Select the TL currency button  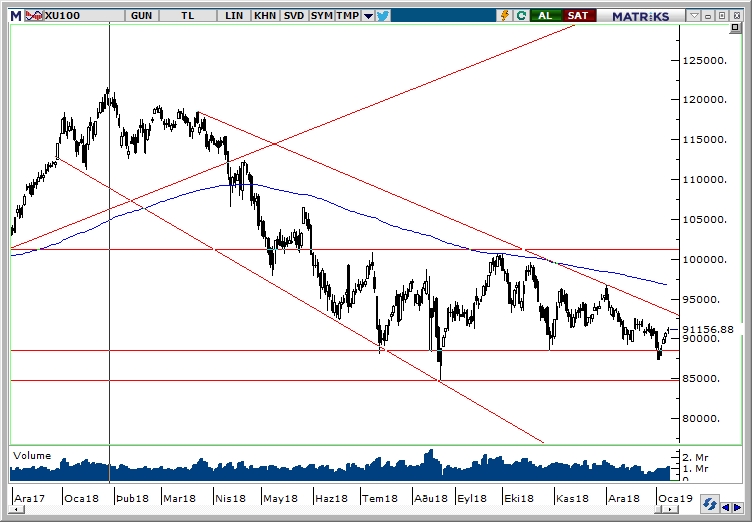click(x=188, y=16)
